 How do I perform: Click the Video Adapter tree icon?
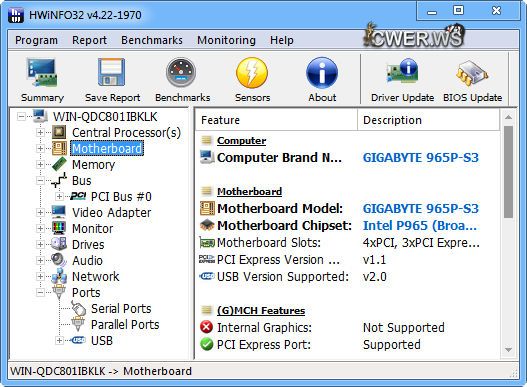59,212
